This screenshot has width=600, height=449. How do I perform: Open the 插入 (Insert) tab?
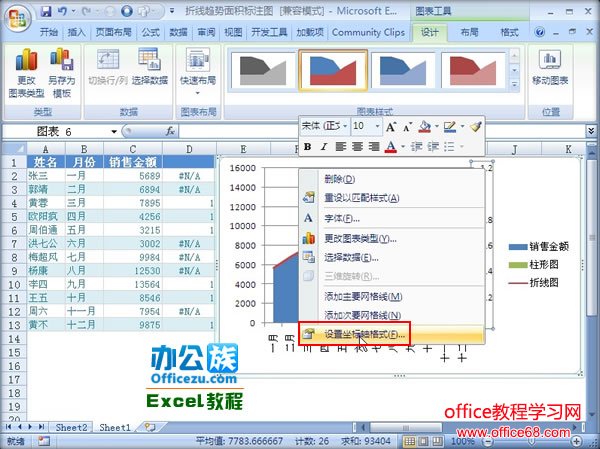click(x=77, y=33)
